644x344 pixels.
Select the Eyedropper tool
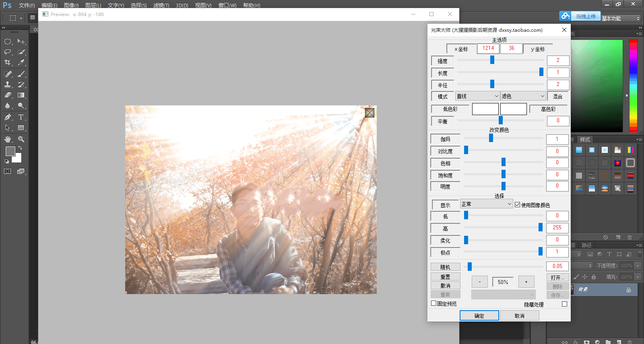click(21, 62)
